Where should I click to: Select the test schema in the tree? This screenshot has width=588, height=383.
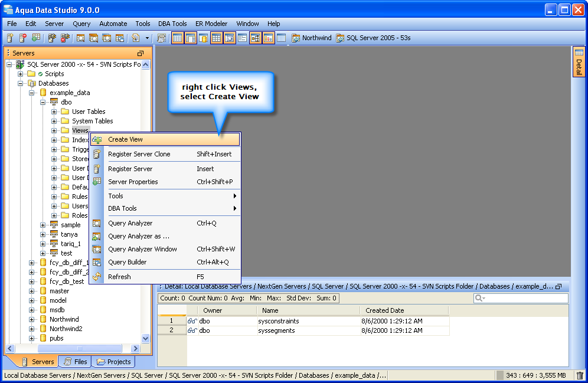pyautogui.click(x=66, y=253)
